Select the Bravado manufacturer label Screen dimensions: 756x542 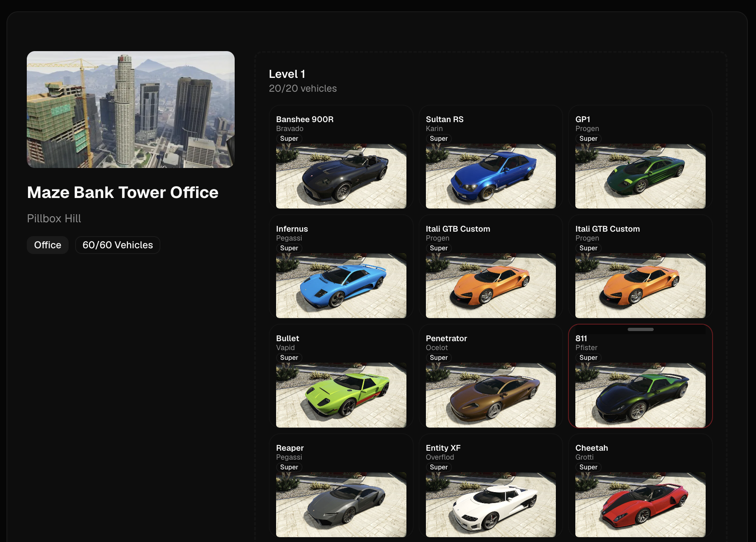(289, 129)
